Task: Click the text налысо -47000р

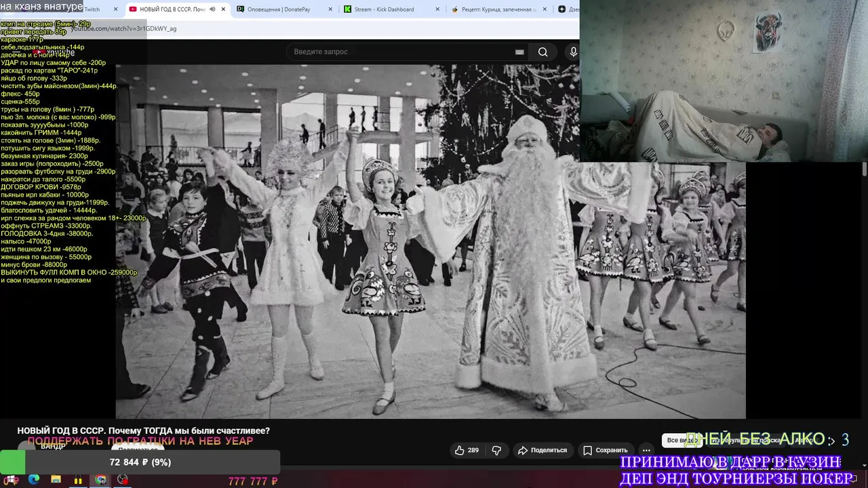Action: point(26,241)
